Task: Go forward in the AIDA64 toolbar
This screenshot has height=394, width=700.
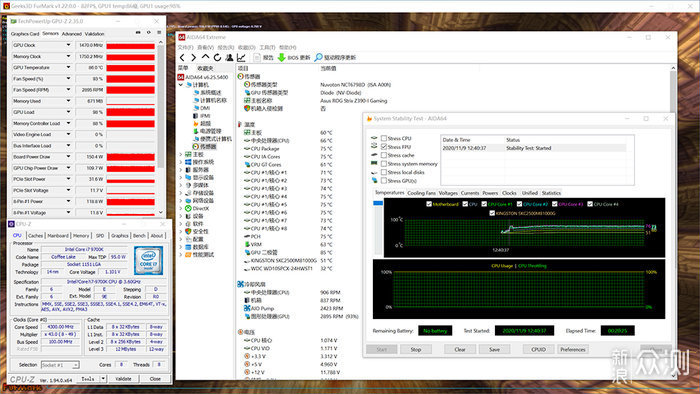Action: [194, 58]
